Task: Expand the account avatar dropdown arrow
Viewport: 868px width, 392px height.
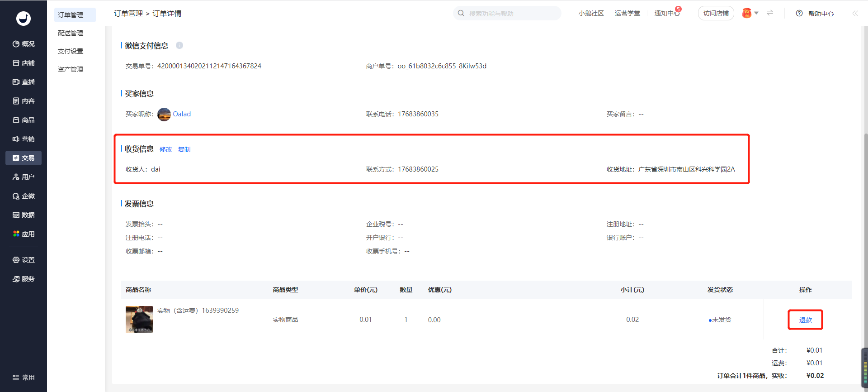Action: pos(756,13)
